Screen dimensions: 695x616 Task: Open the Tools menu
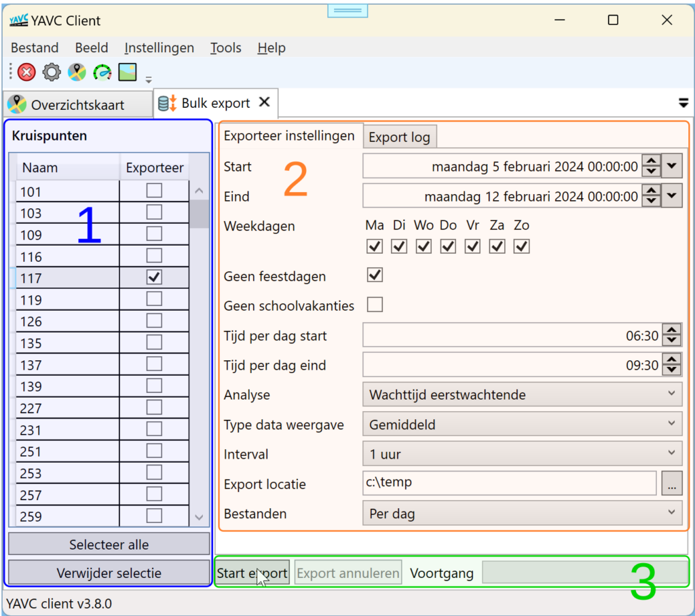(225, 48)
